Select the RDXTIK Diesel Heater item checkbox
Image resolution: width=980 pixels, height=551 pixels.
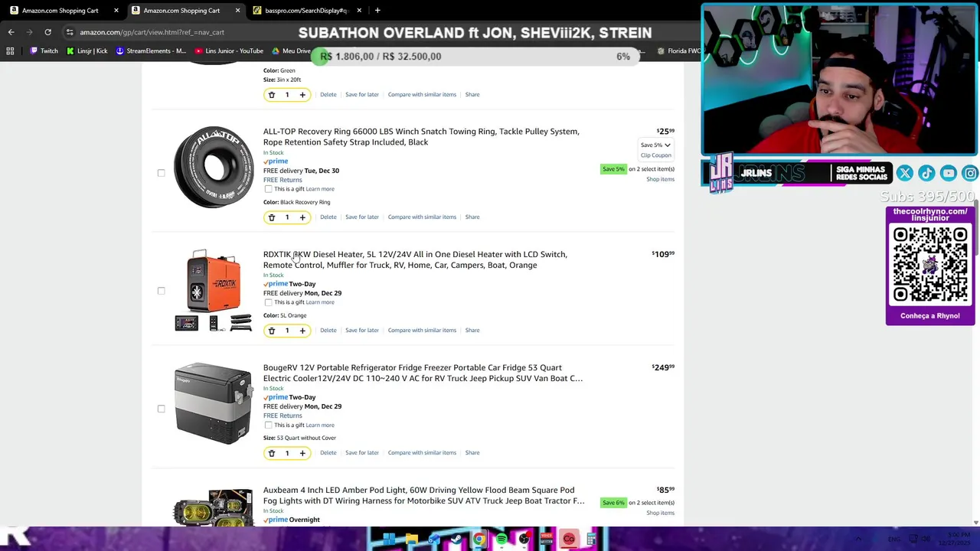161,291
